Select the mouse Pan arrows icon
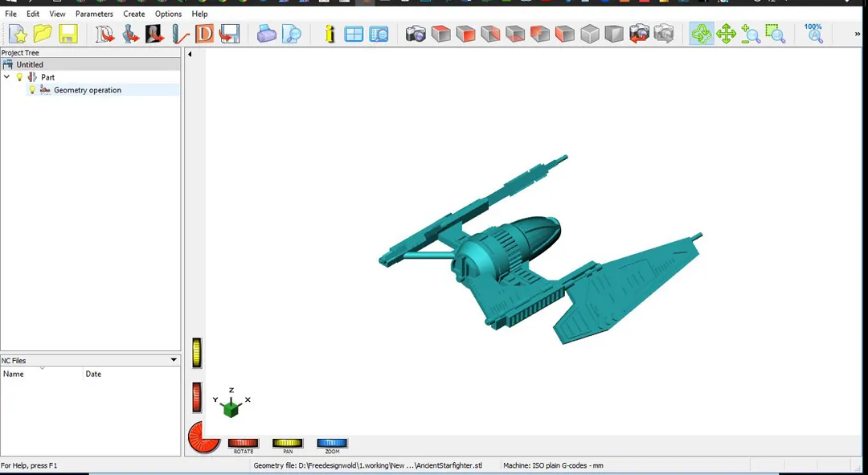This screenshot has width=868, height=475. (727, 34)
